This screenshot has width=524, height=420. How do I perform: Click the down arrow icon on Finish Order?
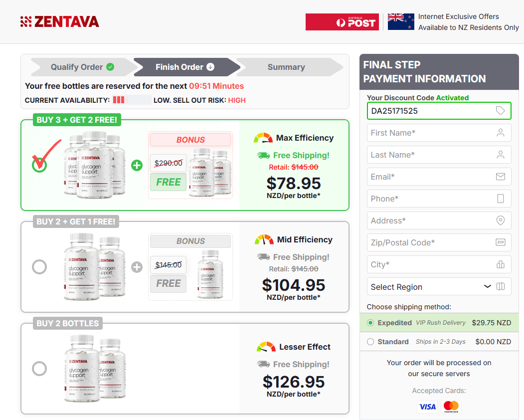click(x=210, y=67)
